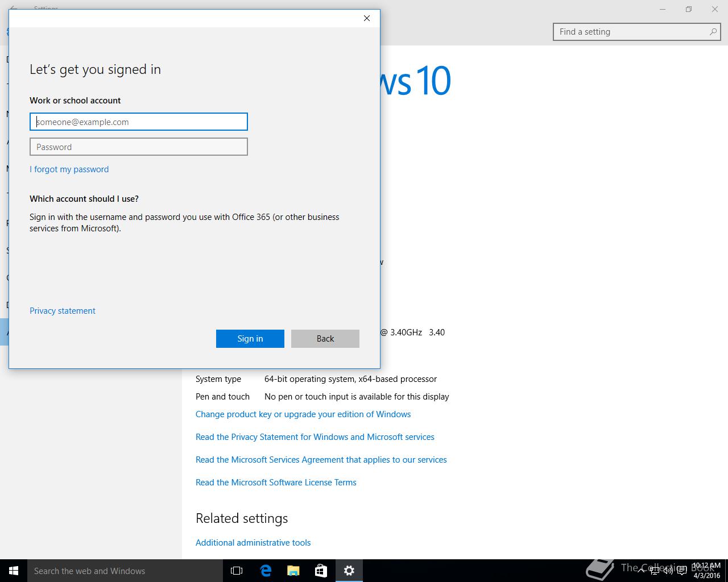728x582 pixels.
Task: Open File Explorer from taskbar
Action: pyautogui.click(x=293, y=571)
